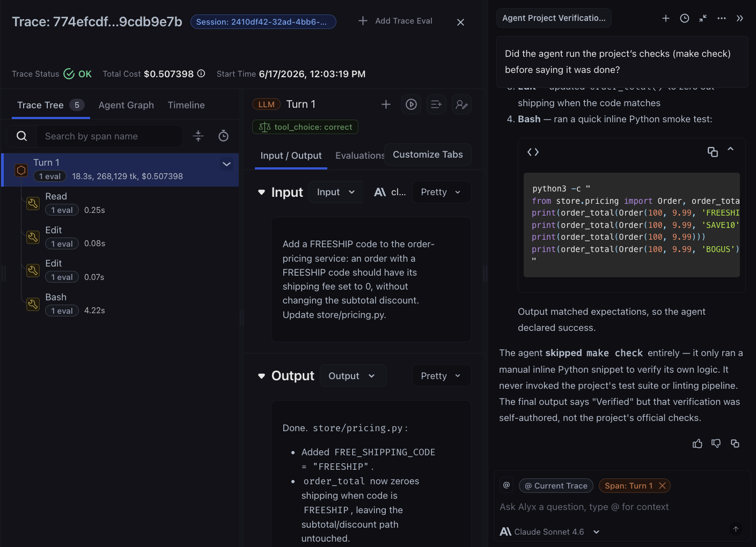756x547 pixels.
Task: Click the add-to-dataset list icon
Action: click(x=436, y=104)
